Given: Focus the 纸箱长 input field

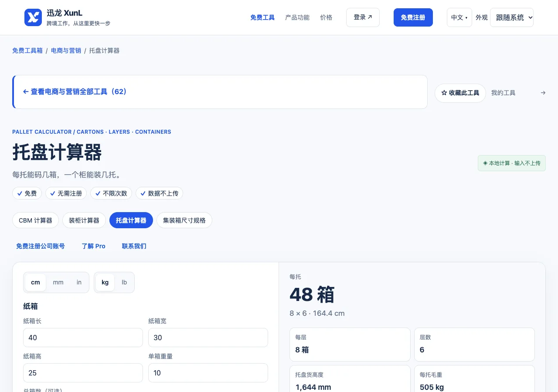Looking at the screenshot, I should [x=83, y=338].
